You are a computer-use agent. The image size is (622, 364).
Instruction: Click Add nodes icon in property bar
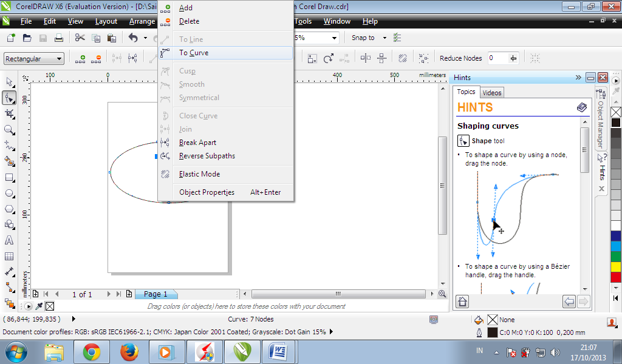[x=80, y=59]
